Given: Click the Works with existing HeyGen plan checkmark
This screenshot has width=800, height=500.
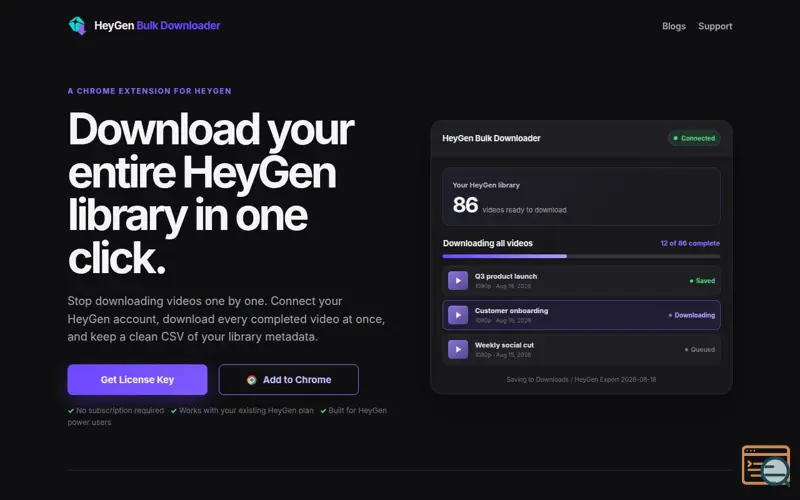Looking at the screenshot, I should click(x=173, y=411).
